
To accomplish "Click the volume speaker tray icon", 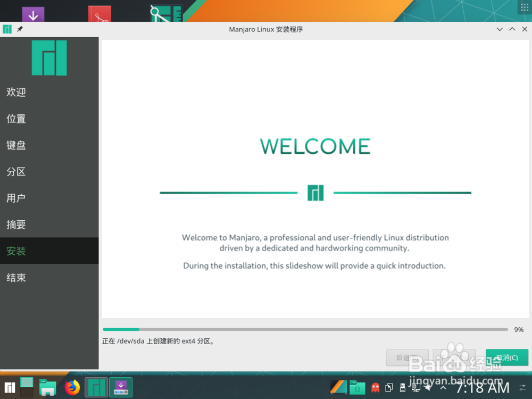I will 429,387.
